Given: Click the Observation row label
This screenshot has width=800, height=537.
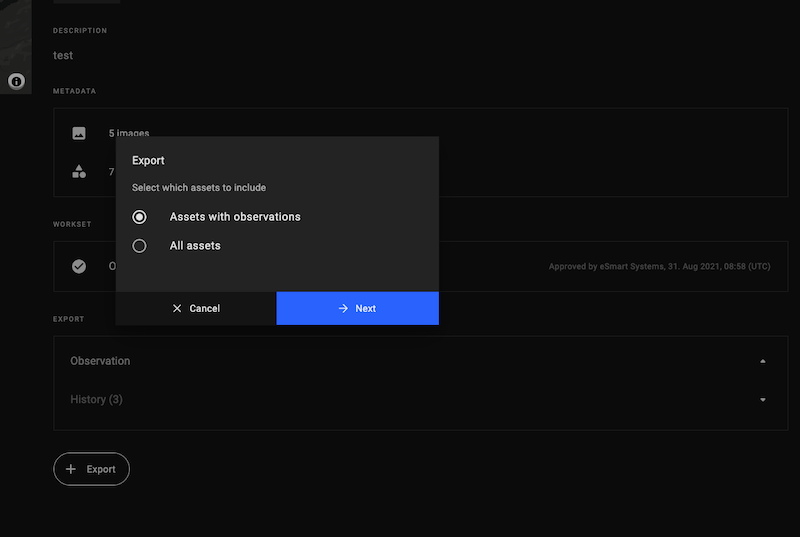Looking at the screenshot, I should tap(100, 361).
